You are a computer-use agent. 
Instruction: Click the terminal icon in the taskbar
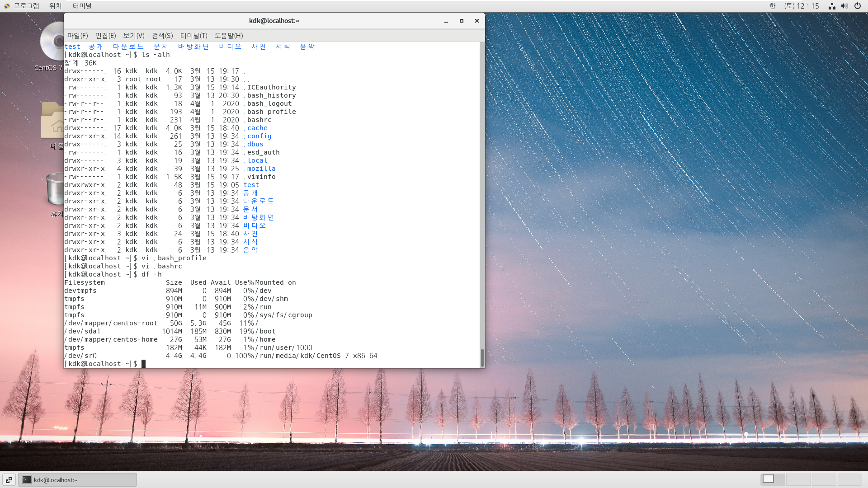tap(27, 480)
